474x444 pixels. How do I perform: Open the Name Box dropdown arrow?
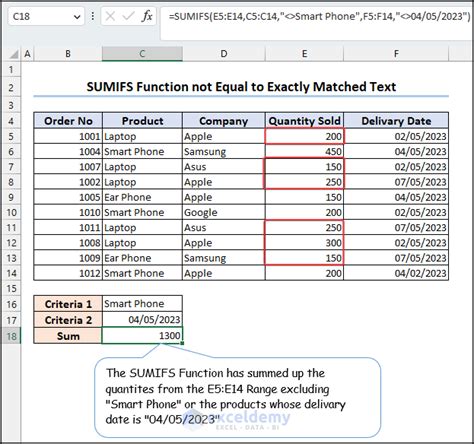click(x=77, y=17)
